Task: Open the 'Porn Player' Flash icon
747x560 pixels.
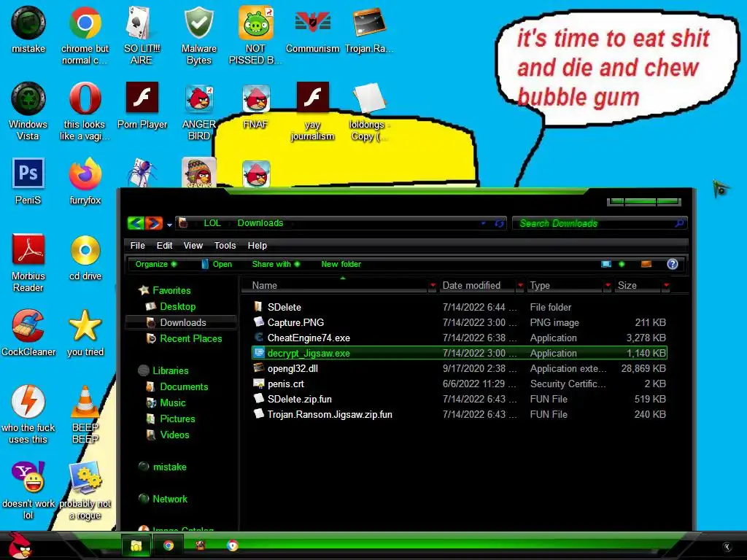Action: click(x=142, y=106)
